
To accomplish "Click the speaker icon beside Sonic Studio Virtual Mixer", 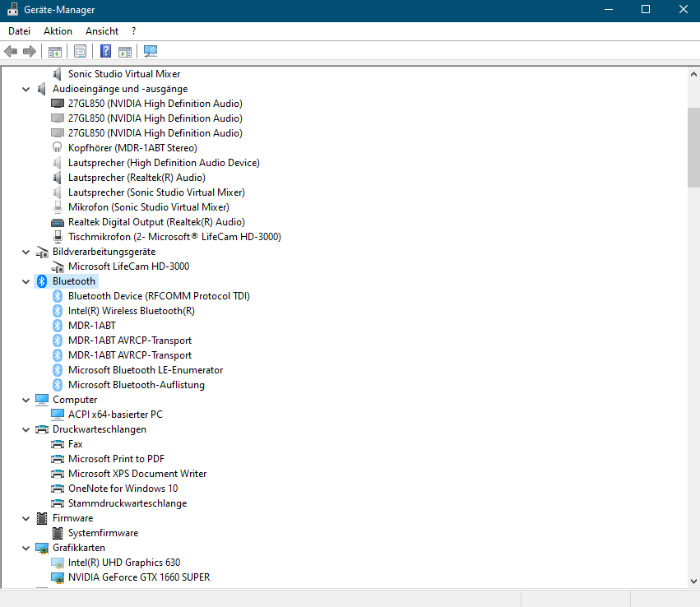I will coord(57,74).
